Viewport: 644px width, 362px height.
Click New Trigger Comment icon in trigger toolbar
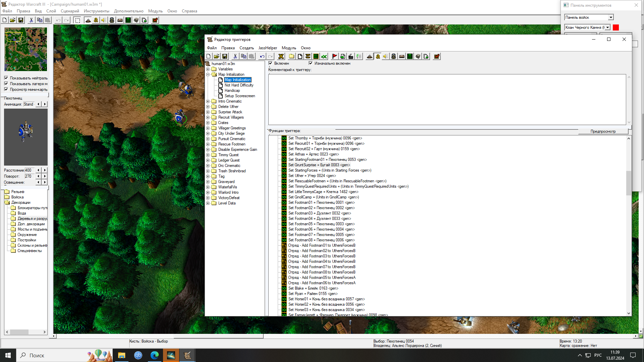click(308, 56)
